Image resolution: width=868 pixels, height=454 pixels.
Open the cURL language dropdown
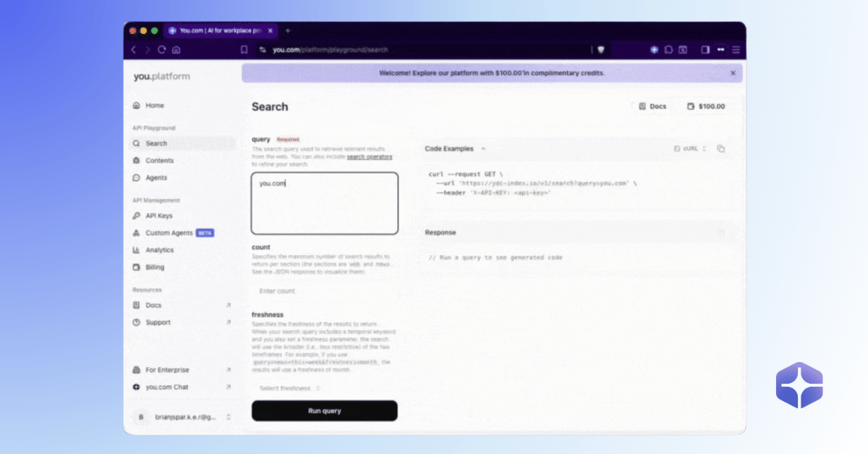690,148
